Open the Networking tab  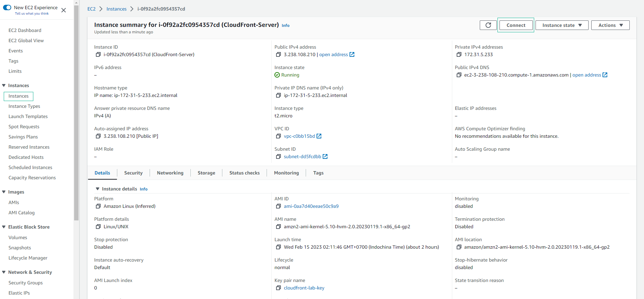170,173
